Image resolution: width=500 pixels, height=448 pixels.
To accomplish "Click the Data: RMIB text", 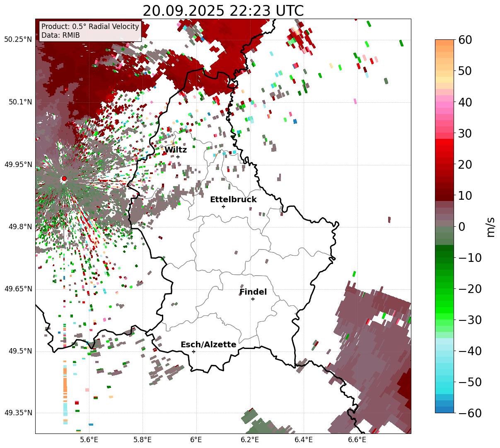I will 60,36.
